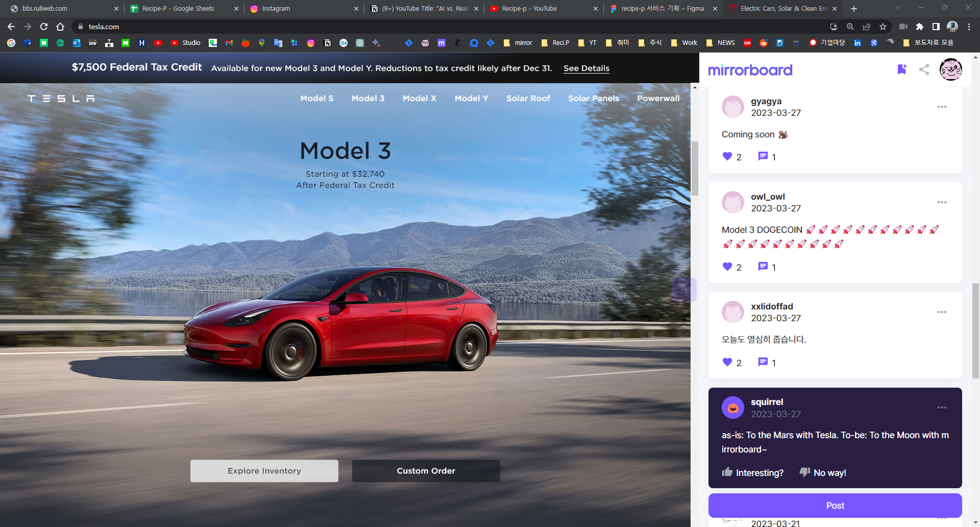Open Model Y in Tesla navigation
The image size is (980, 527).
click(471, 99)
